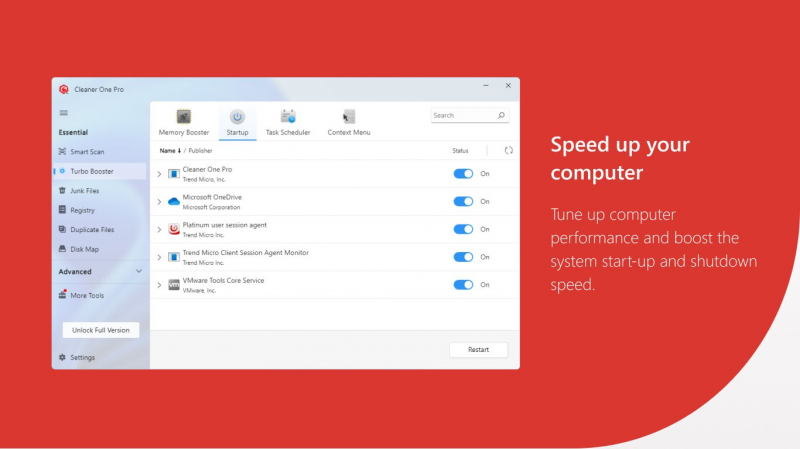Open the Settings link
This screenshot has width=800, height=449.
pyautogui.click(x=82, y=358)
